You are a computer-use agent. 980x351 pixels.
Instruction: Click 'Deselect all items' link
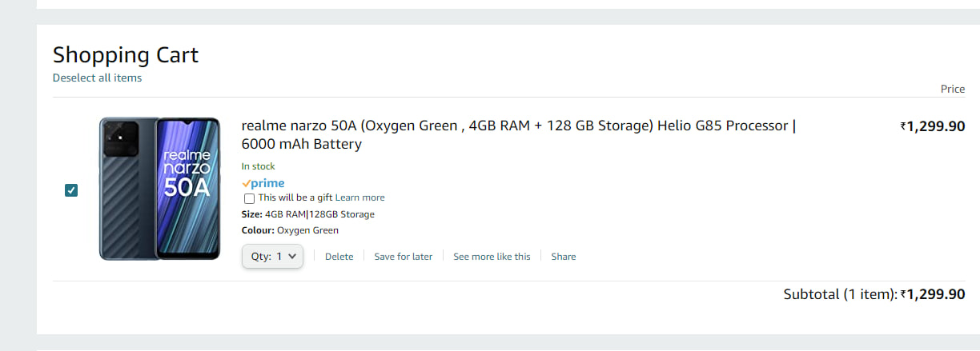click(x=97, y=78)
